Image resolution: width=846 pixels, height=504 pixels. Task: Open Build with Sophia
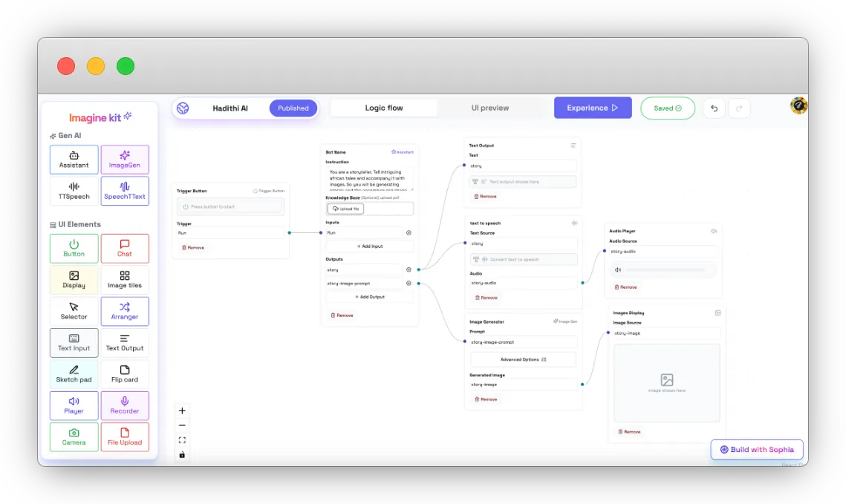coord(756,449)
